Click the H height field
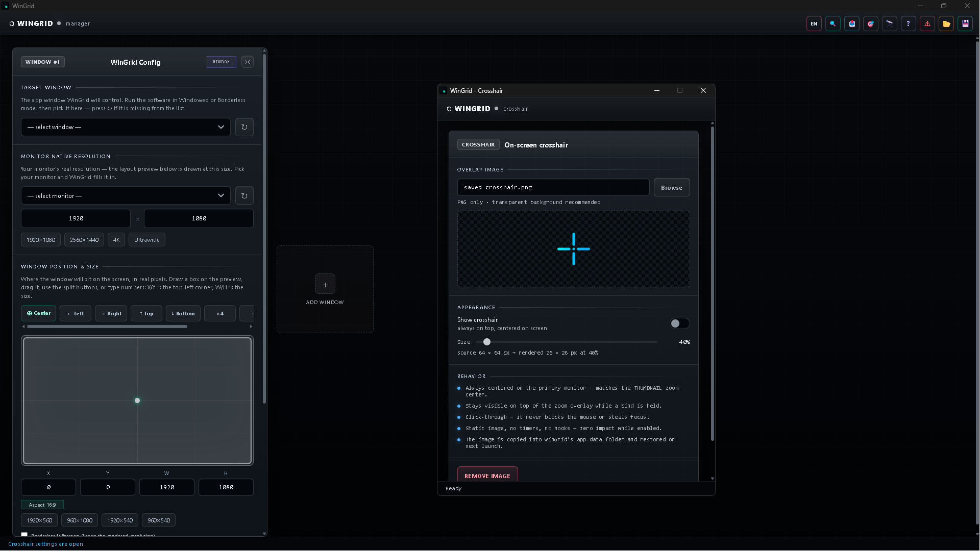 pyautogui.click(x=226, y=487)
